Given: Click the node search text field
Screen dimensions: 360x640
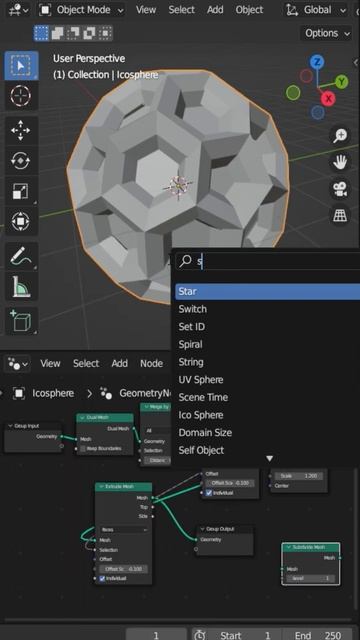Looking at the screenshot, I should click(268, 261).
